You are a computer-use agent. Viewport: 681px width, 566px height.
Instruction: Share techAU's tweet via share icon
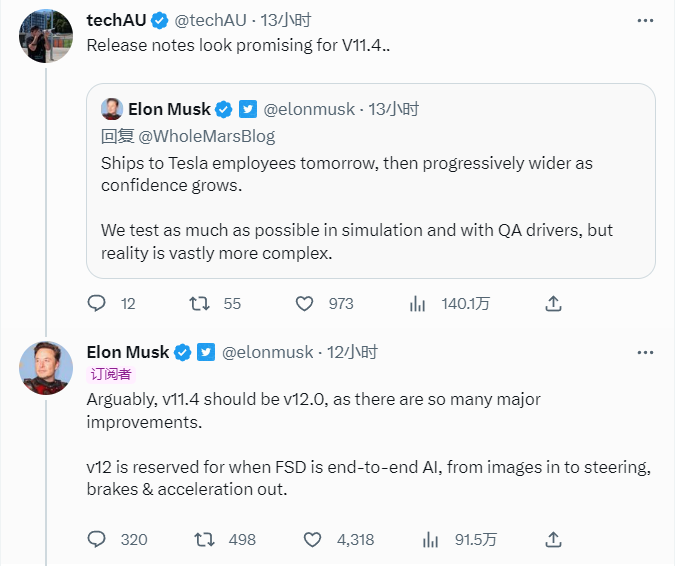tap(553, 303)
